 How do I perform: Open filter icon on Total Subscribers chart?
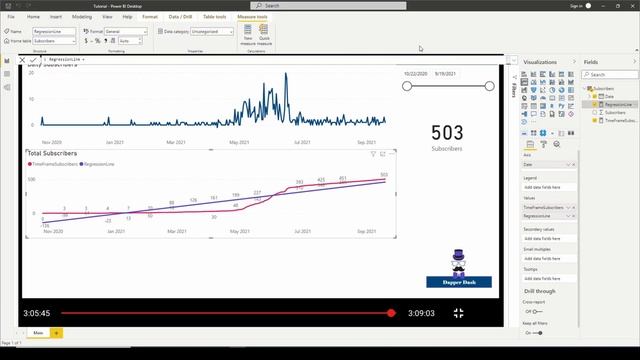(x=373, y=154)
